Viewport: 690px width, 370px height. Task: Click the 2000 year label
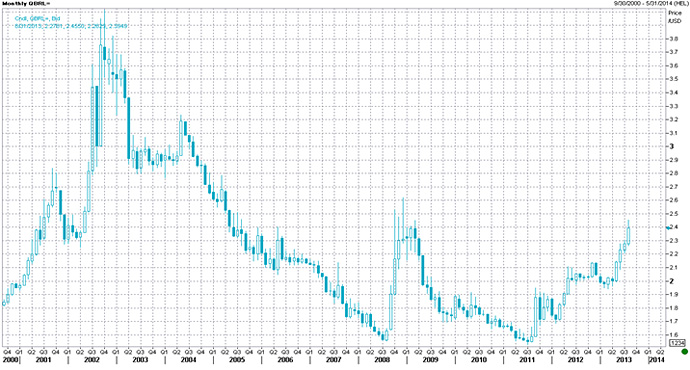click(x=10, y=360)
